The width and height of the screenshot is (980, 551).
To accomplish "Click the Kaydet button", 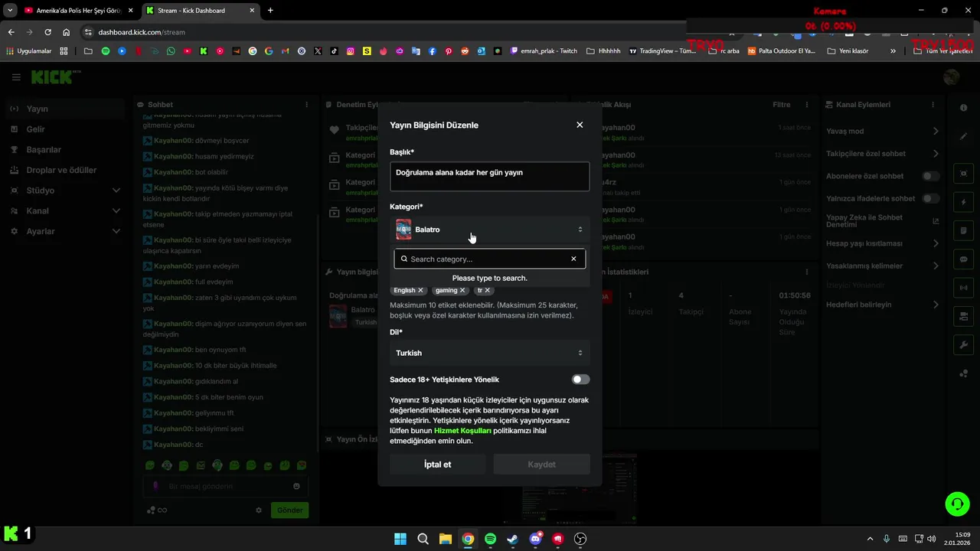I will [542, 465].
